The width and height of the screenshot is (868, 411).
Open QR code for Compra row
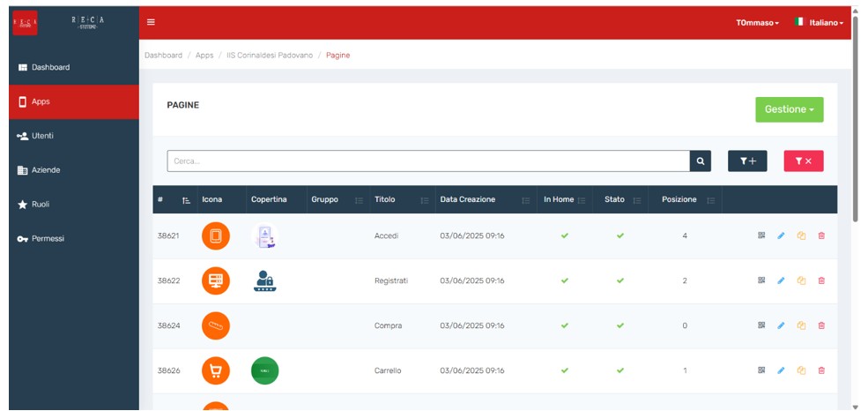pos(761,325)
